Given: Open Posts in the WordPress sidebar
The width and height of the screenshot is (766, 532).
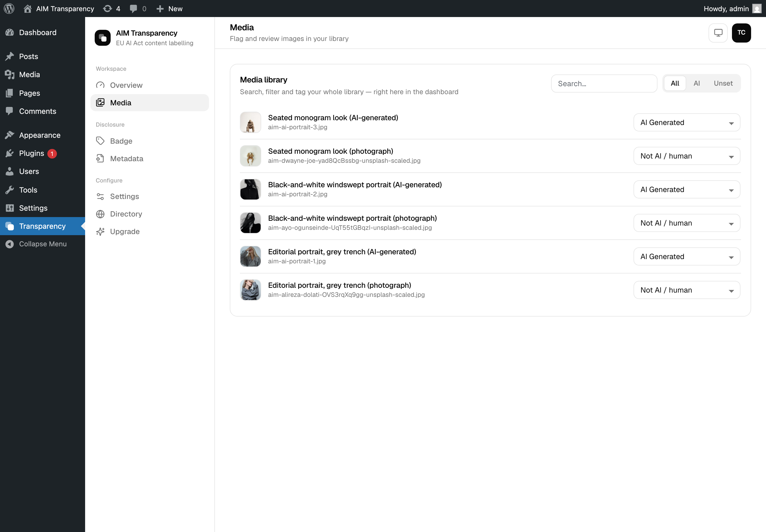Looking at the screenshot, I should pyautogui.click(x=42, y=56).
